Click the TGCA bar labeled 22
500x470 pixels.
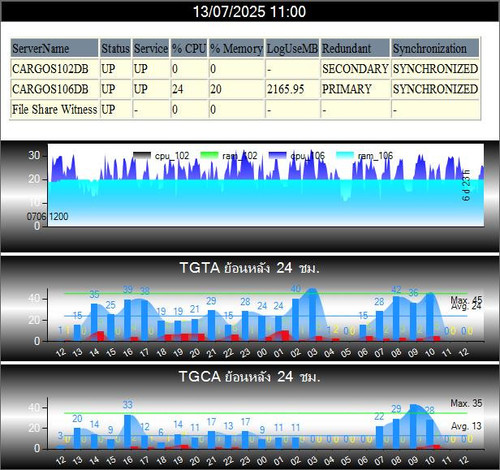pyautogui.click(x=379, y=438)
